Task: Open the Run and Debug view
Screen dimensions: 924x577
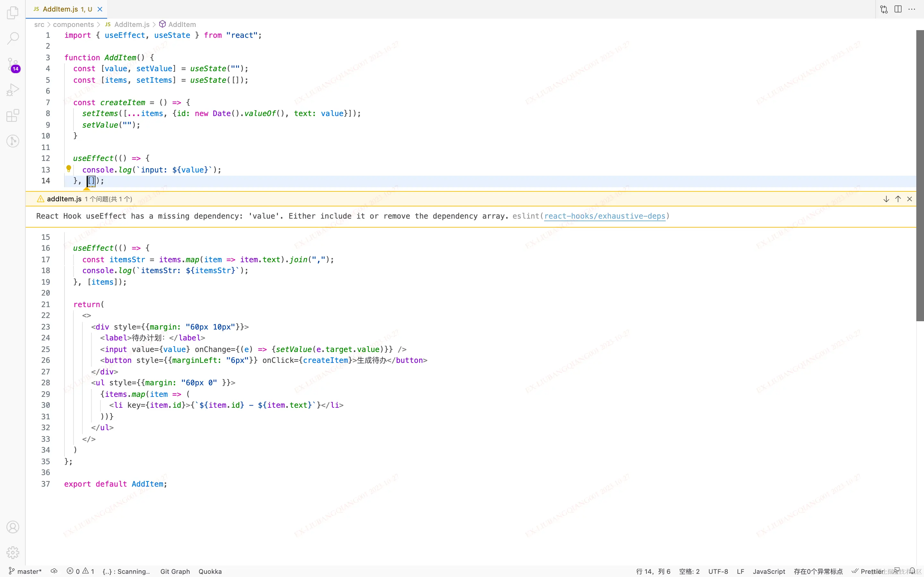Action: pyautogui.click(x=13, y=90)
